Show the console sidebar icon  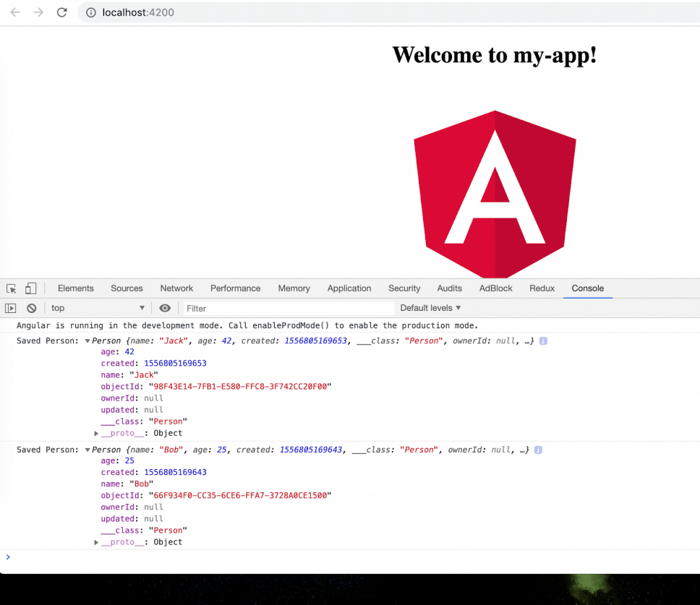[11, 308]
